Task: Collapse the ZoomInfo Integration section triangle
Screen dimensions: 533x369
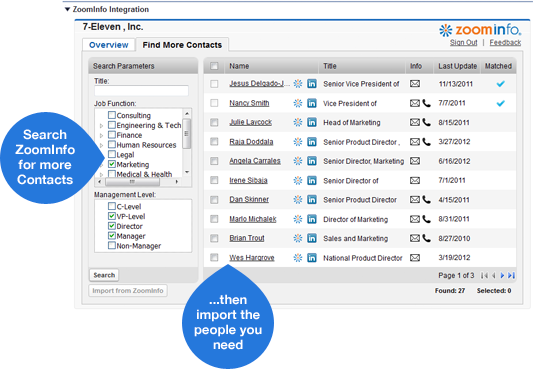Action: point(67,9)
